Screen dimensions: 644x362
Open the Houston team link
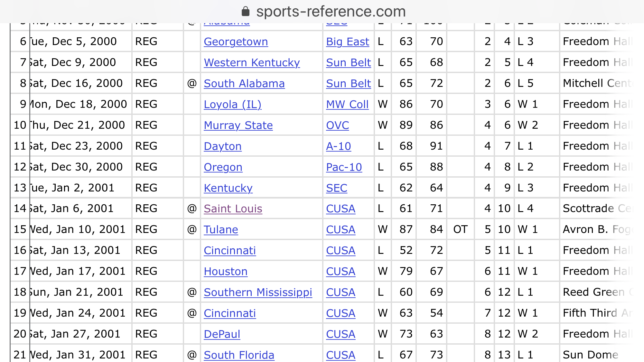click(x=226, y=271)
